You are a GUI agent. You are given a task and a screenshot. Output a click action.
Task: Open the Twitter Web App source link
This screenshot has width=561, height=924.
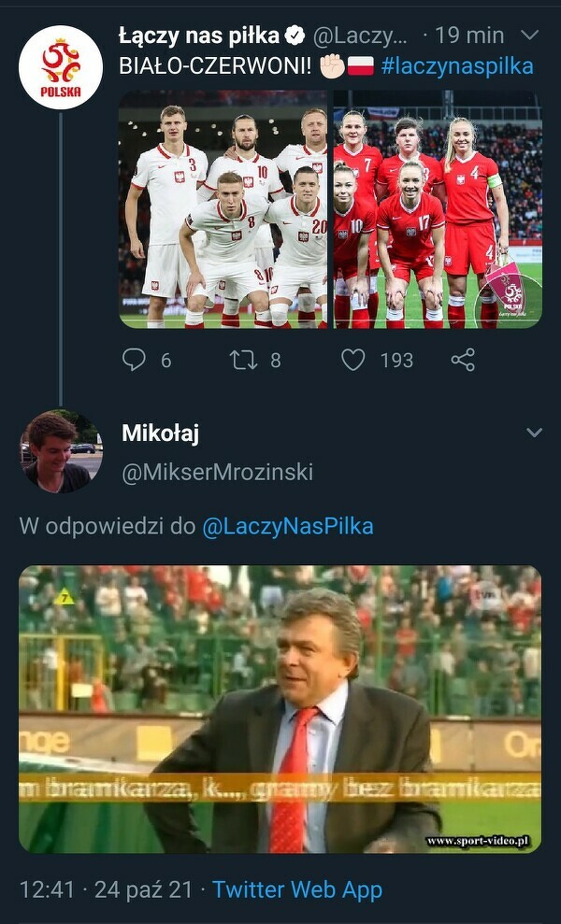tap(297, 889)
